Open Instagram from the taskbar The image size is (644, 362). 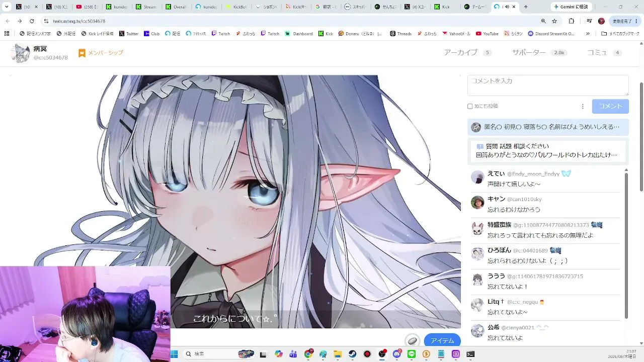456,354
